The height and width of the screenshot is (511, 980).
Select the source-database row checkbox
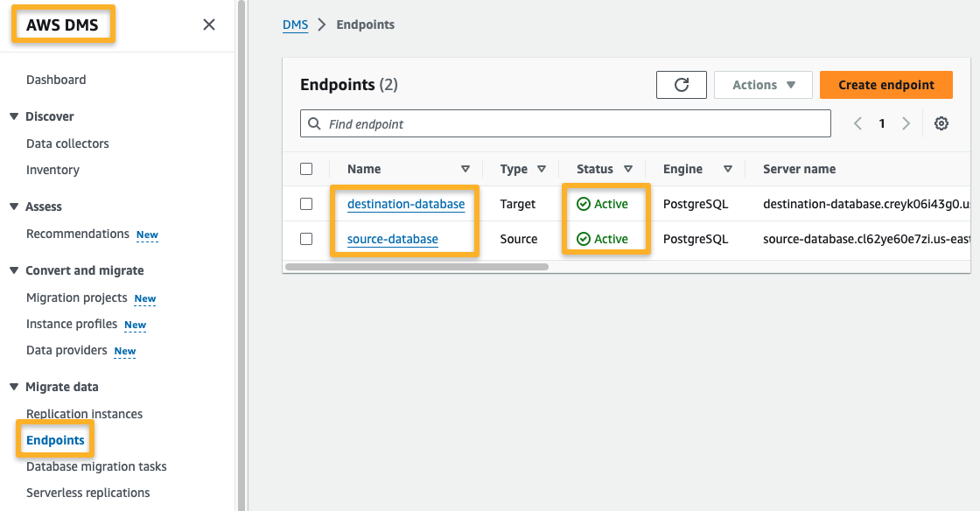(x=306, y=239)
